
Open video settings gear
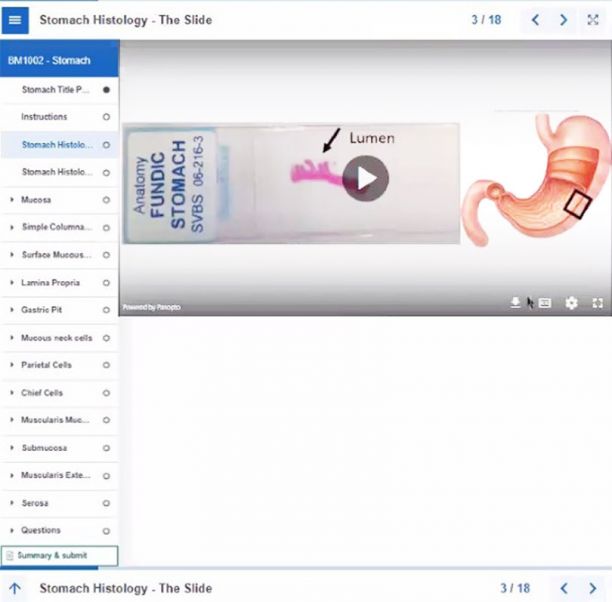click(571, 303)
